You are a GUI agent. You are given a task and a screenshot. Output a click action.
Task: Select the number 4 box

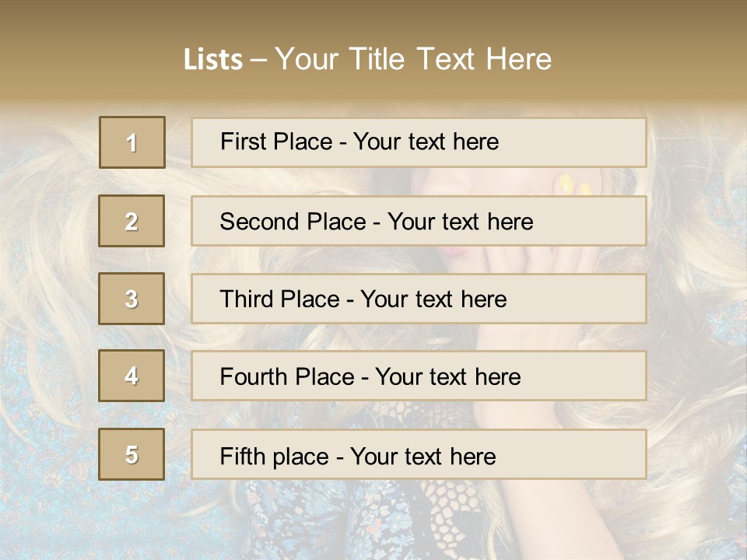[132, 376]
